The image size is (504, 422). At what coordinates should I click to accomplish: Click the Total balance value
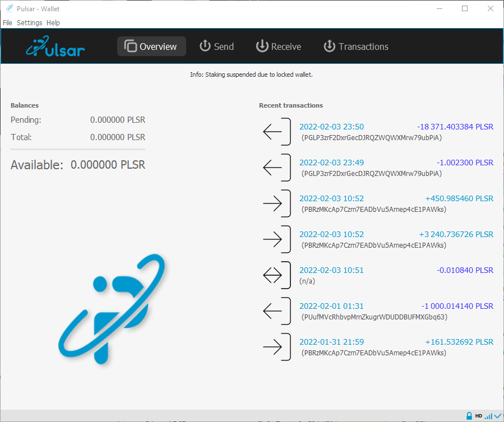pos(118,137)
